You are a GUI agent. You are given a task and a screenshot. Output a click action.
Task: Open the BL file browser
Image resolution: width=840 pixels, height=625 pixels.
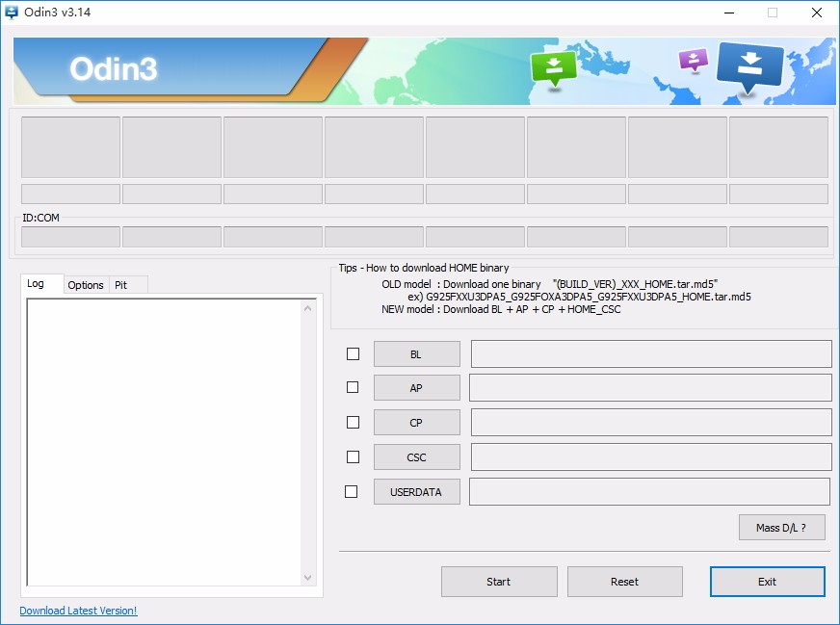416,353
